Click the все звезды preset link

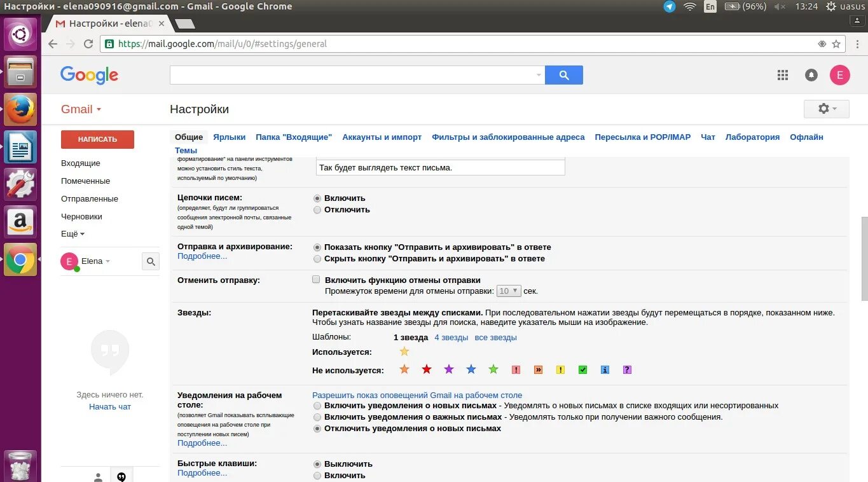tap(496, 338)
